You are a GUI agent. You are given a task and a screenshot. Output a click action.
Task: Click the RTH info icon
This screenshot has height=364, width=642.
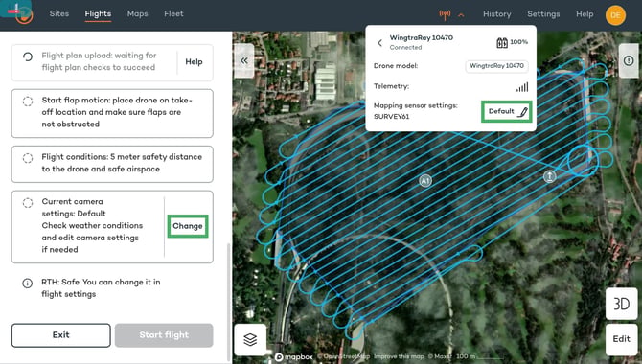(27, 283)
